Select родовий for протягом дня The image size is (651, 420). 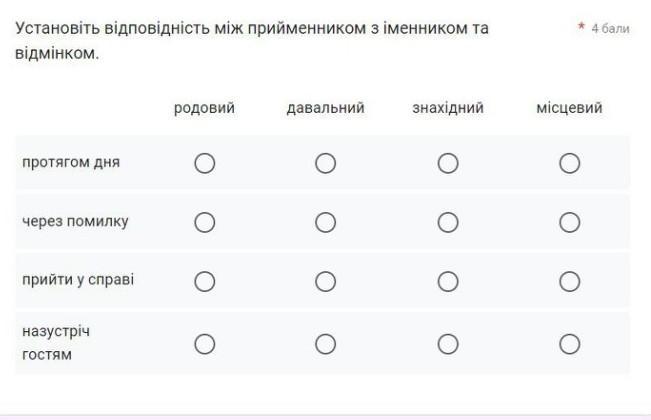pos(205,163)
